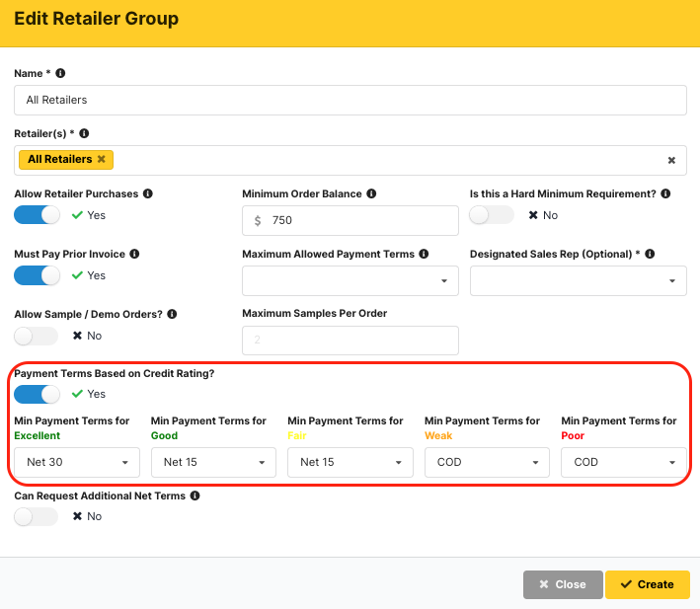The width and height of the screenshot is (700, 609).
Task: Change the Poor rating payment terms dropdown
Action: pyautogui.click(x=623, y=462)
